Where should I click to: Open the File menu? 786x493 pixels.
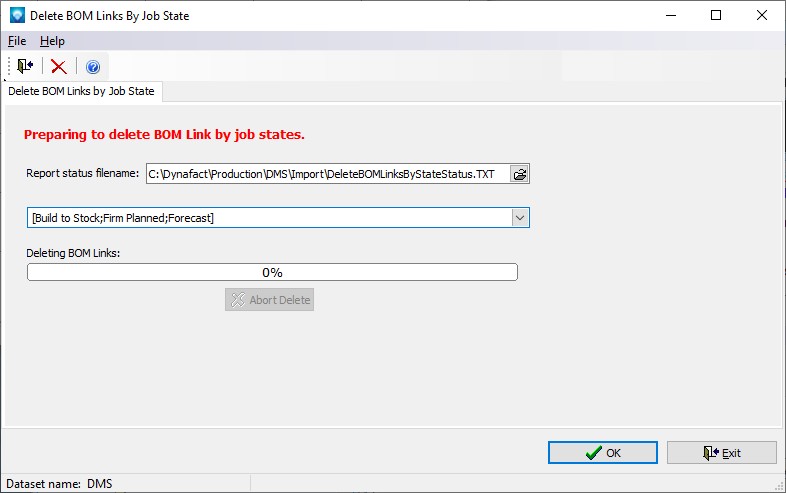point(17,41)
